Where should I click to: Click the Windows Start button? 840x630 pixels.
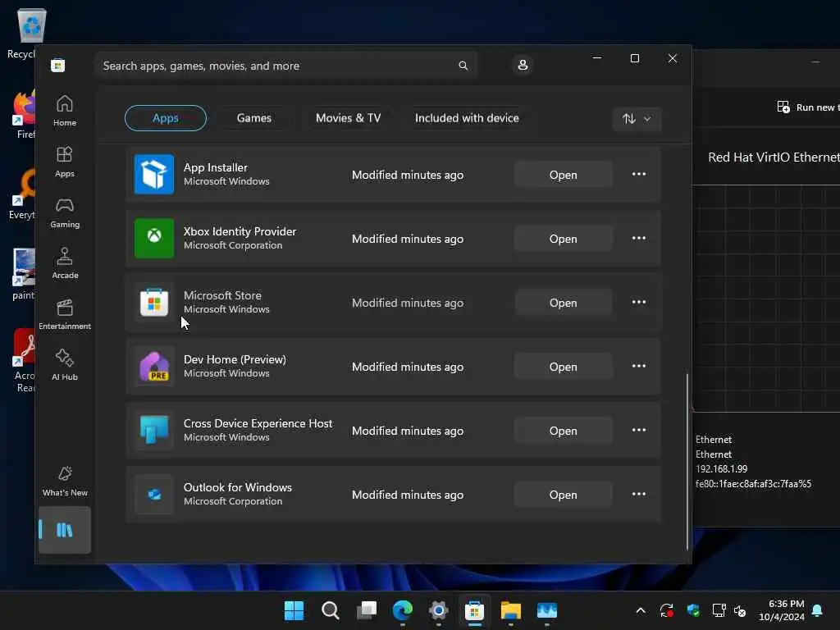(x=294, y=610)
